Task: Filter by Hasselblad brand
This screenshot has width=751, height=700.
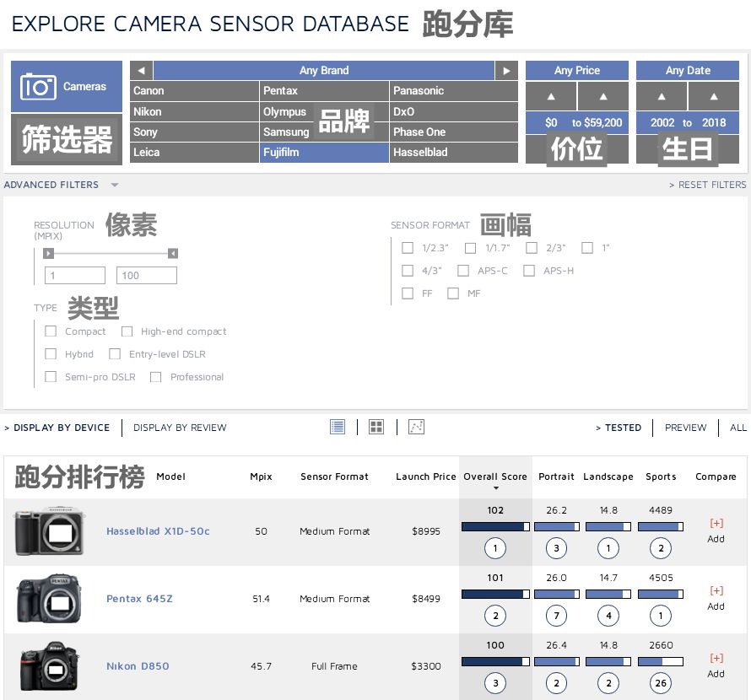Action: [x=454, y=153]
